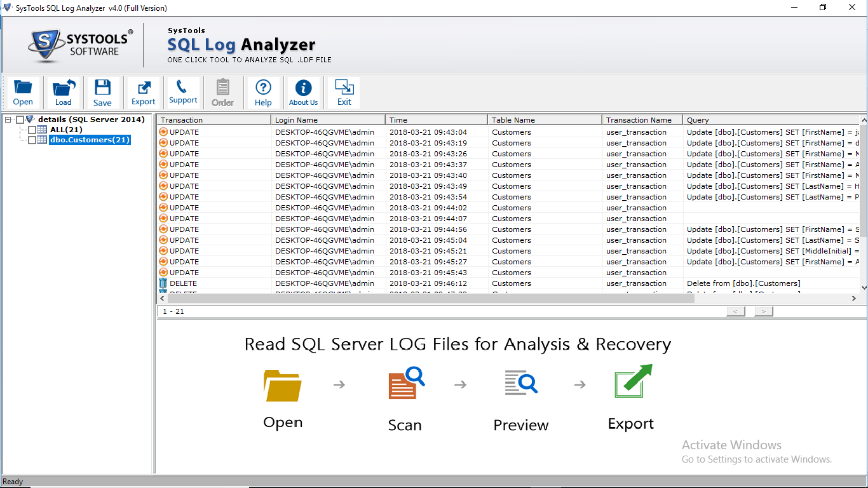Select the dbo.Customers(21) tree item
Screen dimensions: 868x488
(x=89, y=140)
